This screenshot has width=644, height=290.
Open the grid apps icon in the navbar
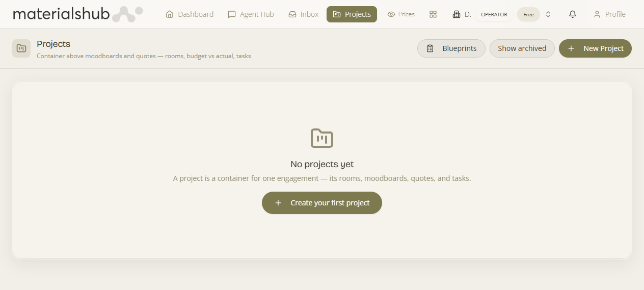[433, 14]
